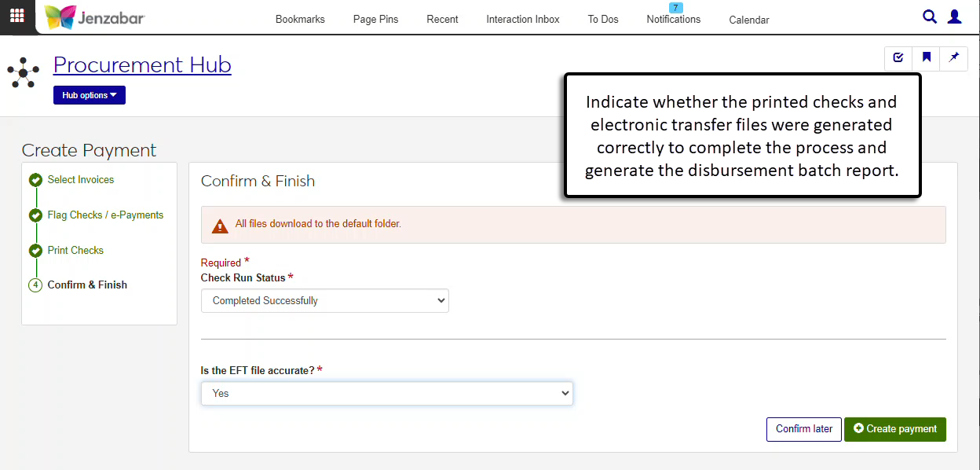Open the EFT file accurate dropdown
Image resolution: width=980 pixels, height=470 pixels.
(386, 394)
